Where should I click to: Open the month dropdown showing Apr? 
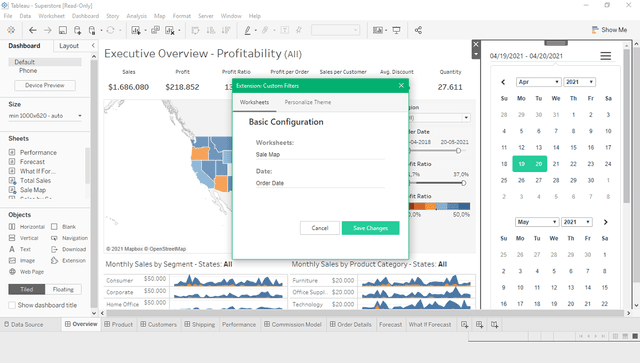tap(538, 82)
